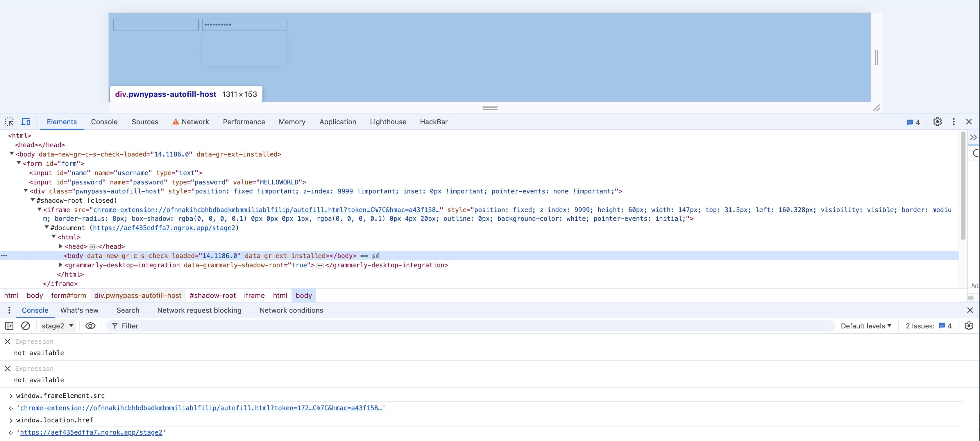Click the clear console icon
Viewport: 980px width, 441px height.
(x=26, y=326)
